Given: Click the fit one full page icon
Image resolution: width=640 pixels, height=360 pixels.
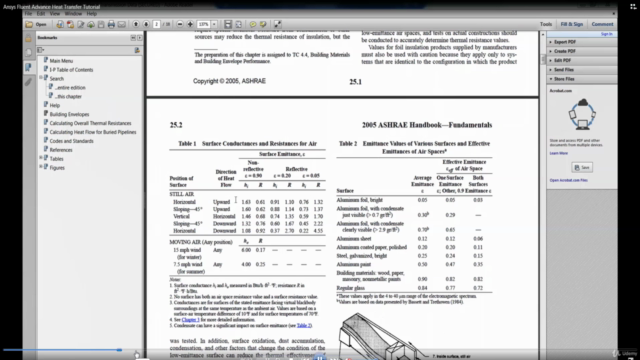Looking at the screenshot, I should [238, 24].
